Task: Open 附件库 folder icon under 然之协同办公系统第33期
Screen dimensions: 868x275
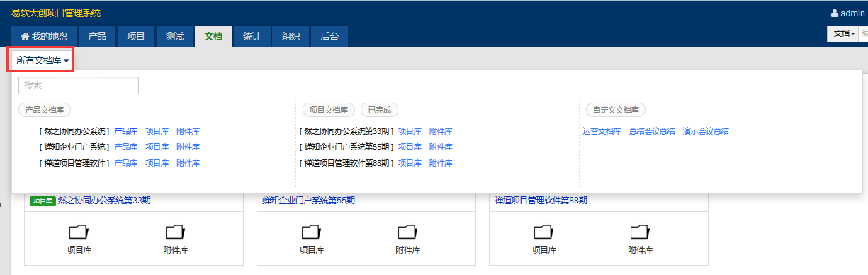Action: coord(175,232)
